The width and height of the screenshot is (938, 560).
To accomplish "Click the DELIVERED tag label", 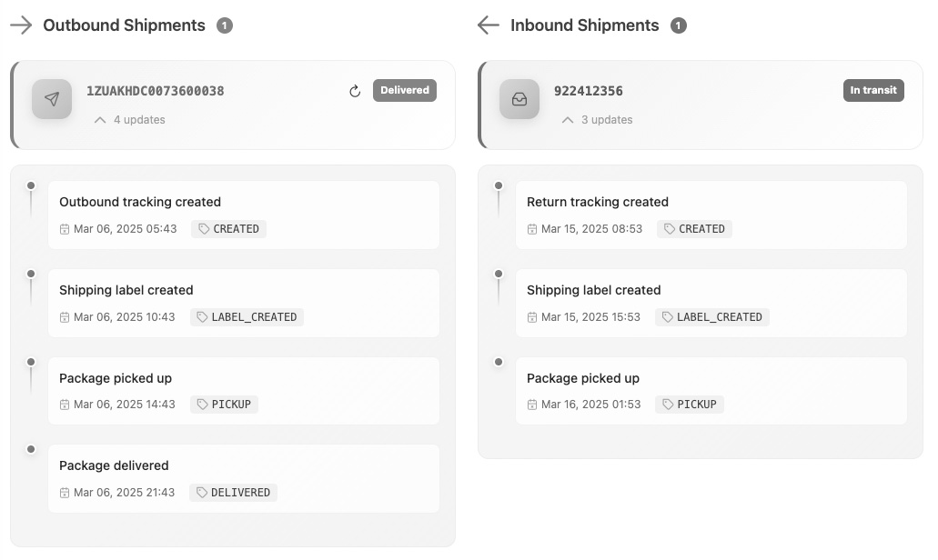I will [234, 493].
